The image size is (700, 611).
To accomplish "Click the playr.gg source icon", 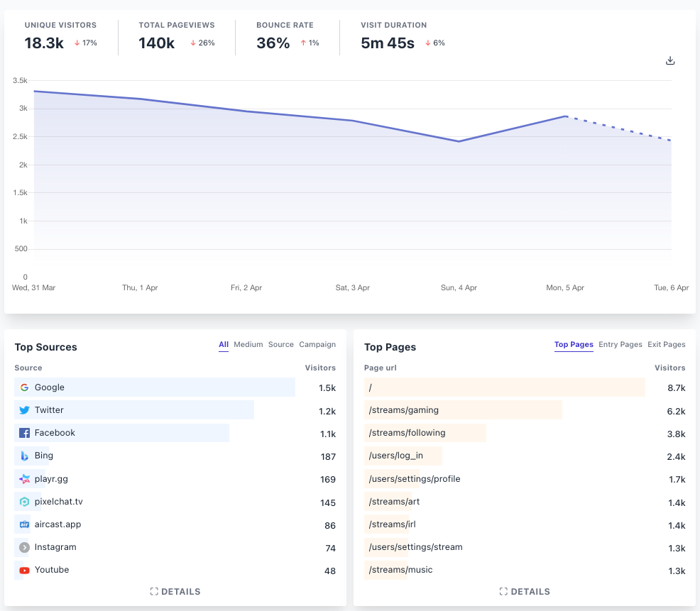I will (x=25, y=479).
